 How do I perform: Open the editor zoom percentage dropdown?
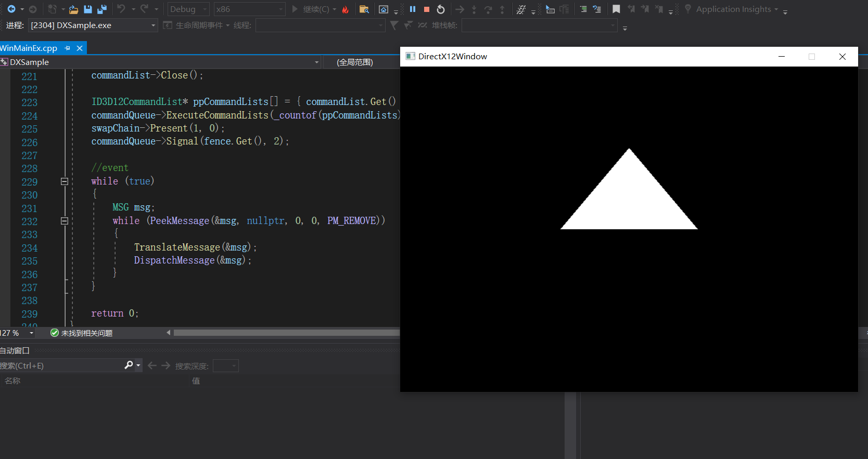tap(31, 333)
